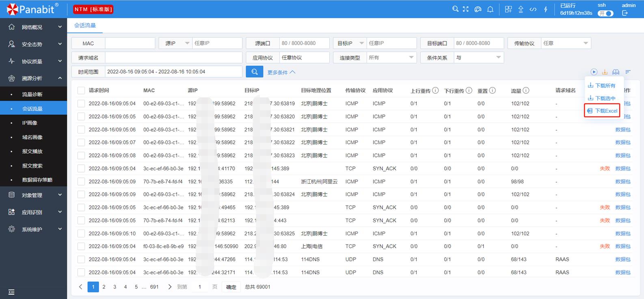Show info icon beside 重置 column
The image size is (644, 299).
pyautogui.click(x=492, y=90)
